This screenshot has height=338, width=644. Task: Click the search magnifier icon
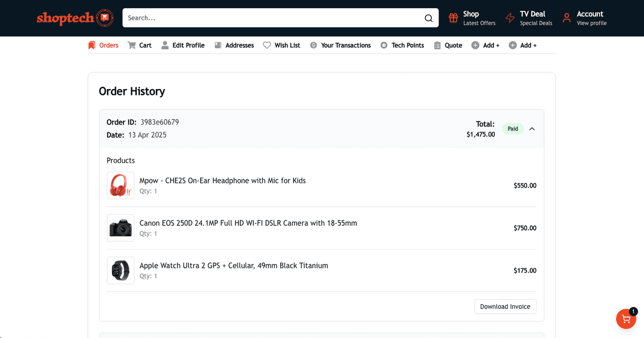point(428,18)
